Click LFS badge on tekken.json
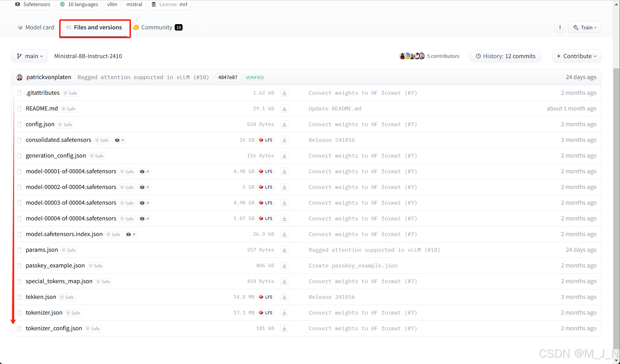Viewport: 620px width, 364px height. [266, 297]
